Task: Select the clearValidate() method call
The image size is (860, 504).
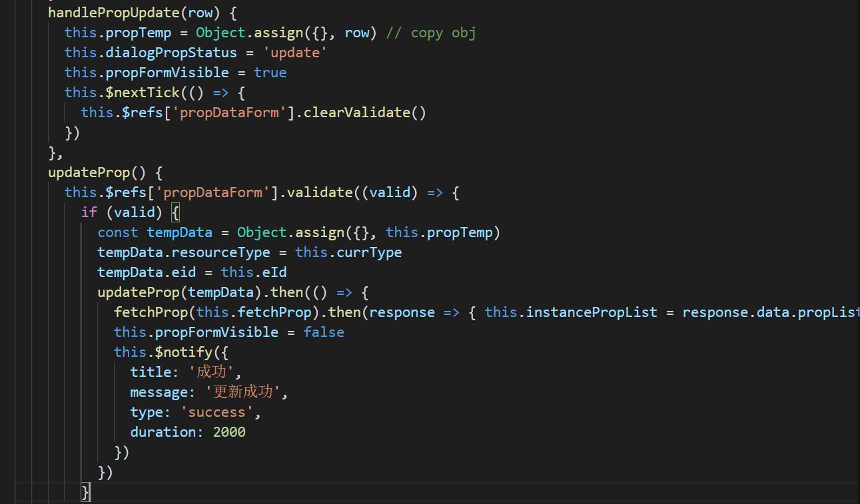Action: tap(364, 113)
